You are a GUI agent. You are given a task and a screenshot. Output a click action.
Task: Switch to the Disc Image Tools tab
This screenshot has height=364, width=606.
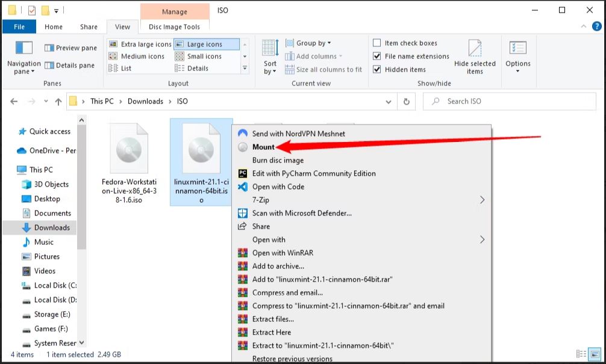(x=174, y=26)
